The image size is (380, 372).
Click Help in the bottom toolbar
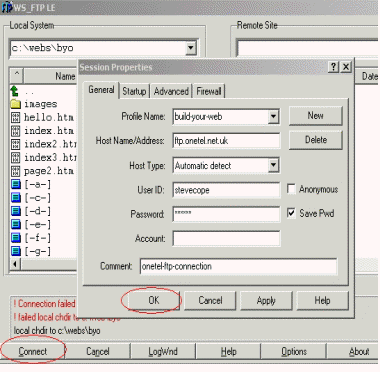(228, 351)
